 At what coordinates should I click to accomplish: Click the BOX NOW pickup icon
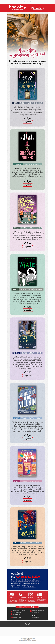(30, 594)
